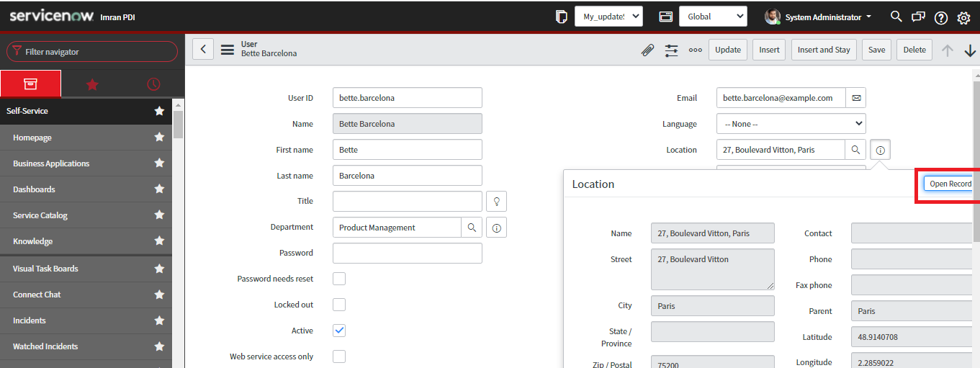Click the email envelope icon

coord(856,98)
